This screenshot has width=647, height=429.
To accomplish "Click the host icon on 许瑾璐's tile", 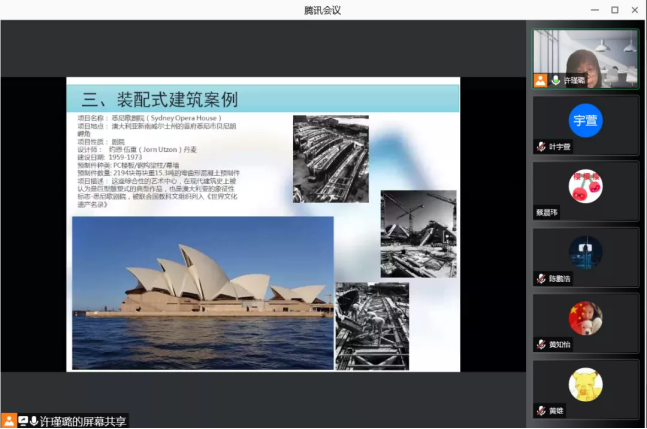I will point(540,80).
